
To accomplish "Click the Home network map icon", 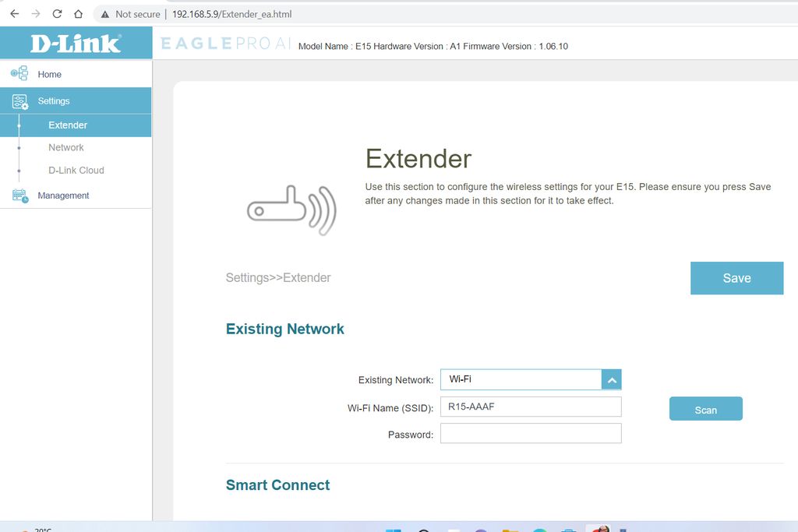I will (x=19, y=73).
